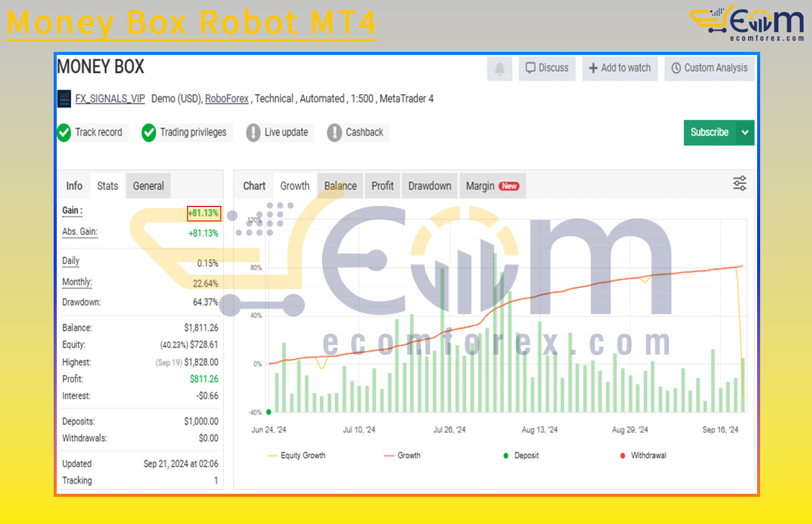Screen dimensions: 812x524
Task: Click the Live update label
Action: 286,133
